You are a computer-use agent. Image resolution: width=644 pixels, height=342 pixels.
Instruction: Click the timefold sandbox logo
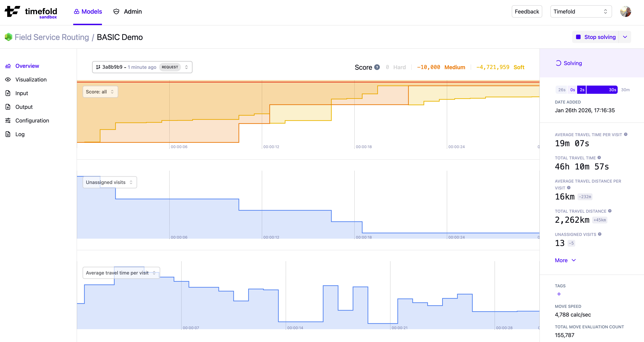(x=31, y=11)
